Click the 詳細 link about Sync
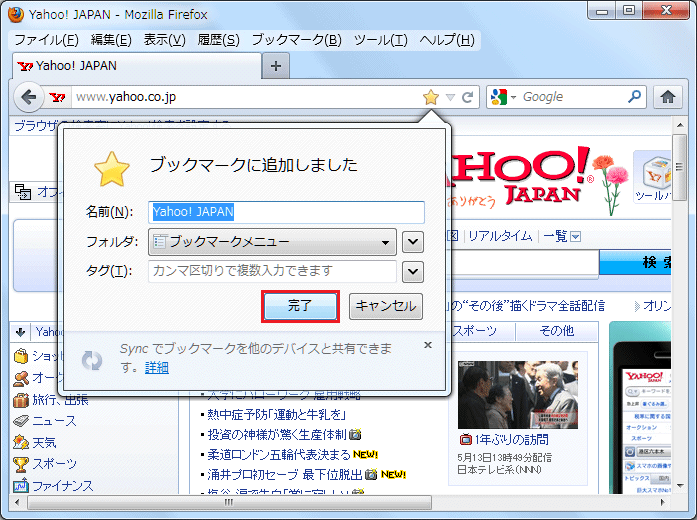697x520 pixels. tap(157, 367)
